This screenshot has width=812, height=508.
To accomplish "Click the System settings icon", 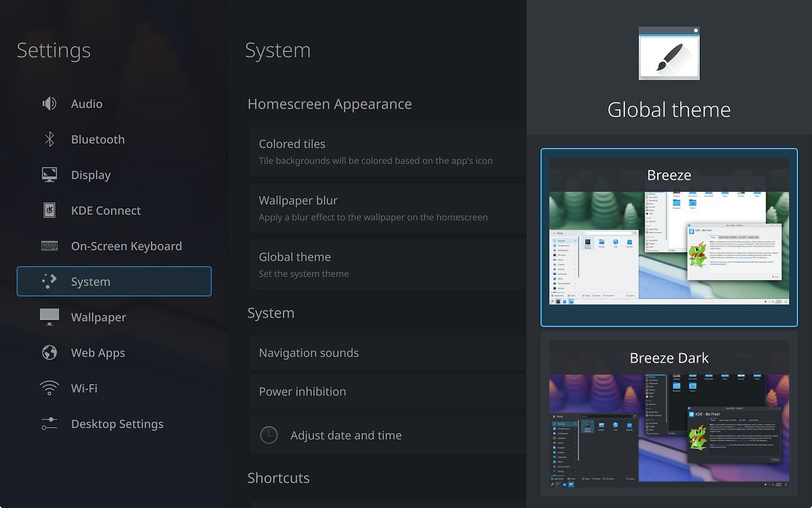I will point(49,281).
